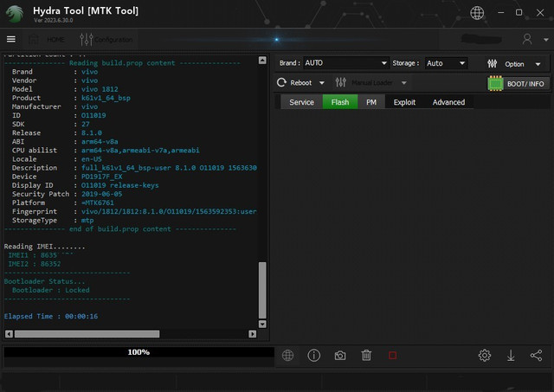The image size is (554, 392).
Task: Maximize the Hydra Tool window
Action: [519, 12]
